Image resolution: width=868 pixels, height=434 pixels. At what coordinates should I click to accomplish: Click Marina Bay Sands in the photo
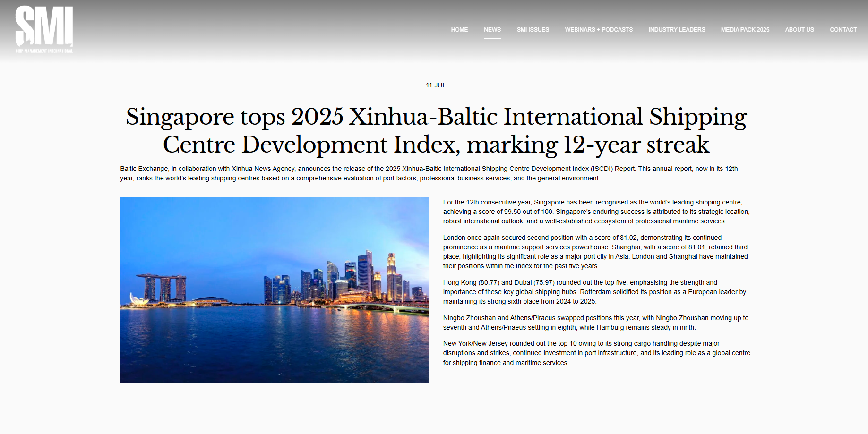pos(161,287)
